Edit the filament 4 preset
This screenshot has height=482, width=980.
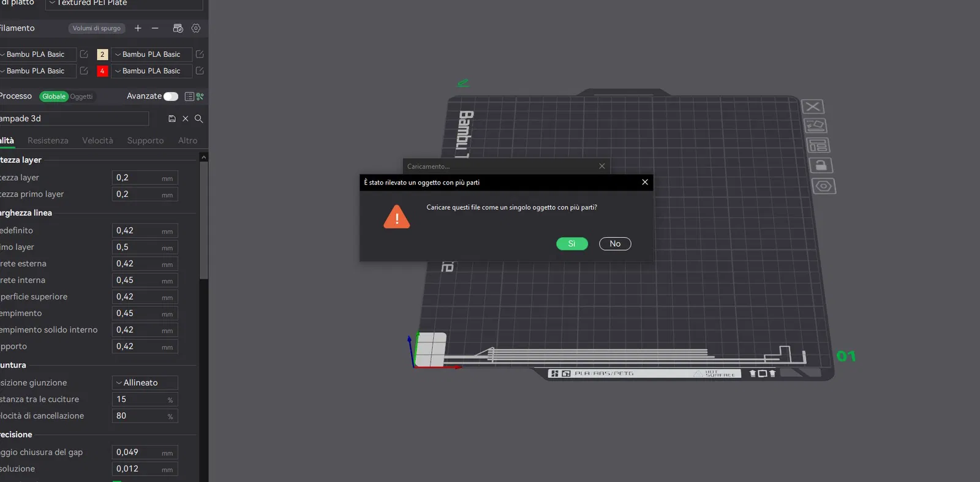(x=200, y=71)
